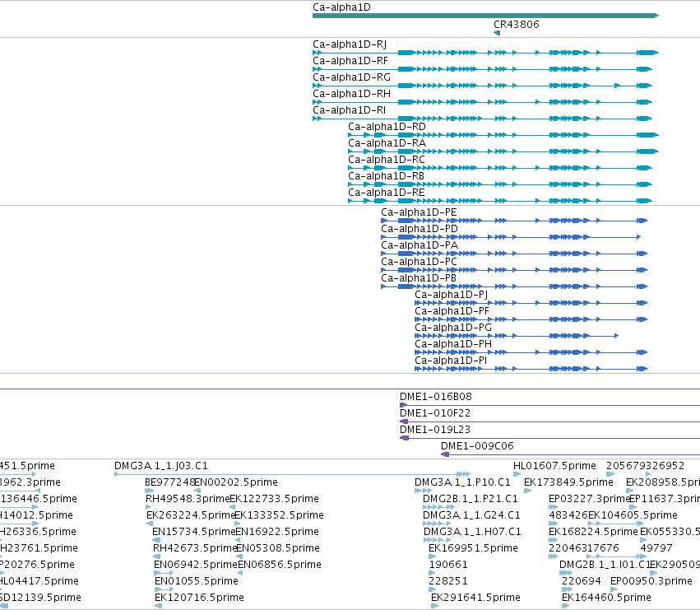Image resolution: width=700 pixels, height=610 pixels.
Task: Click the EK133352.5prime EST label
Action: point(279,515)
